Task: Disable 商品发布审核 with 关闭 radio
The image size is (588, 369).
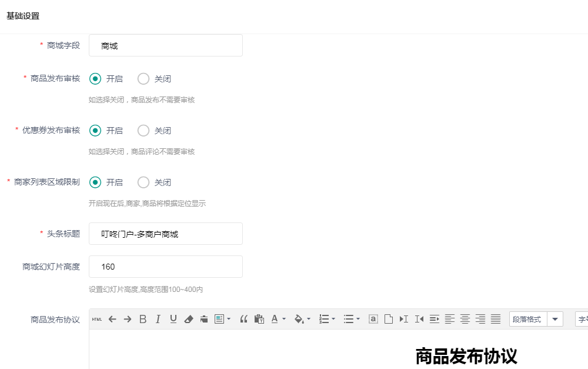Action: click(x=143, y=79)
